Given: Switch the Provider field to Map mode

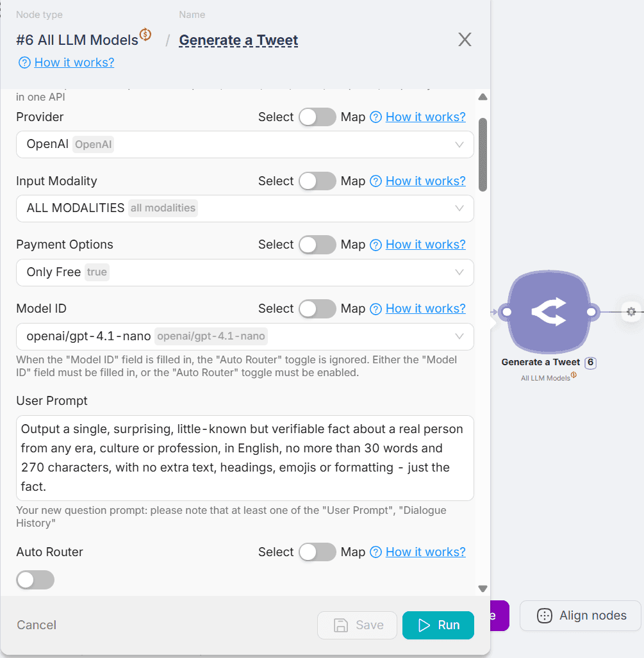Looking at the screenshot, I should [317, 117].
